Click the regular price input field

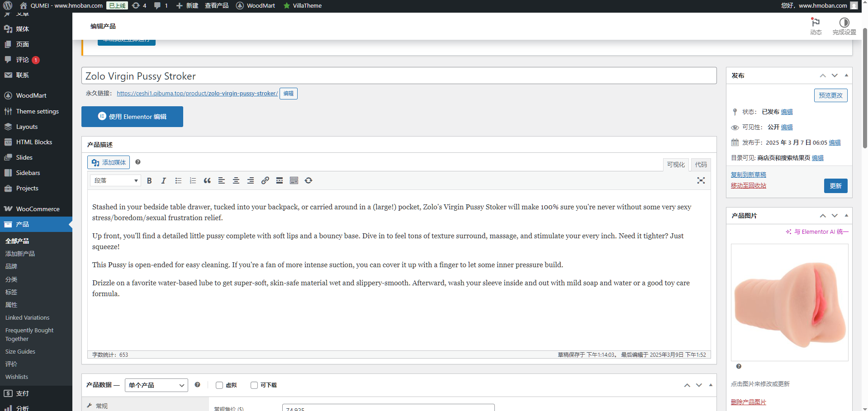tap(388, 408)
